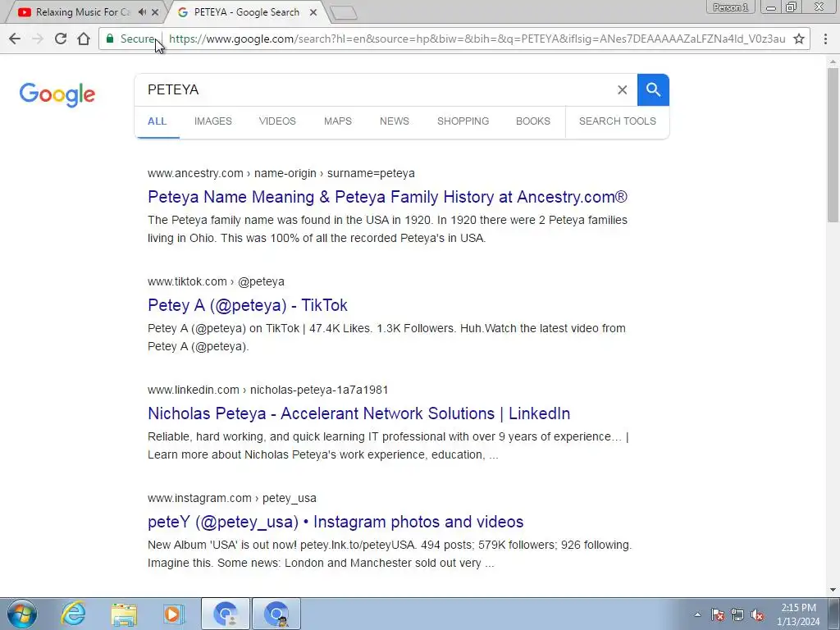Open the Chrome three-dot menu
840x630 pixels.
click(825, 39)
